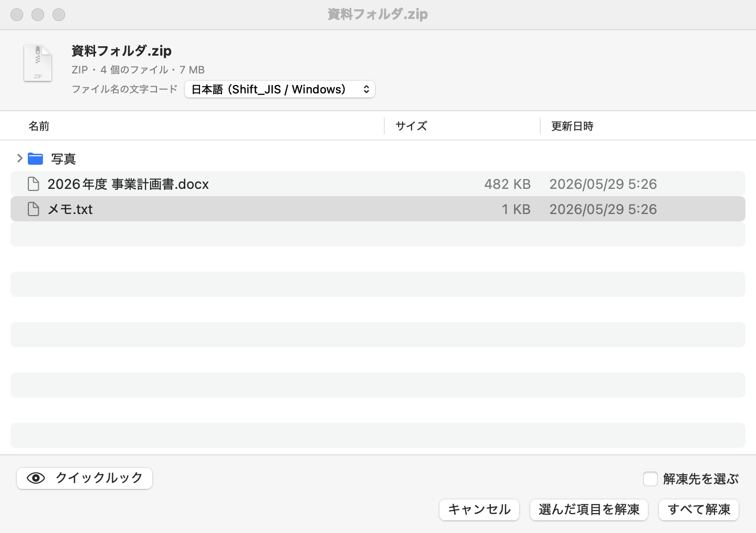The image size is (756, 533).
Task: Select the file メモ.txt
Action: pos(70,209)
